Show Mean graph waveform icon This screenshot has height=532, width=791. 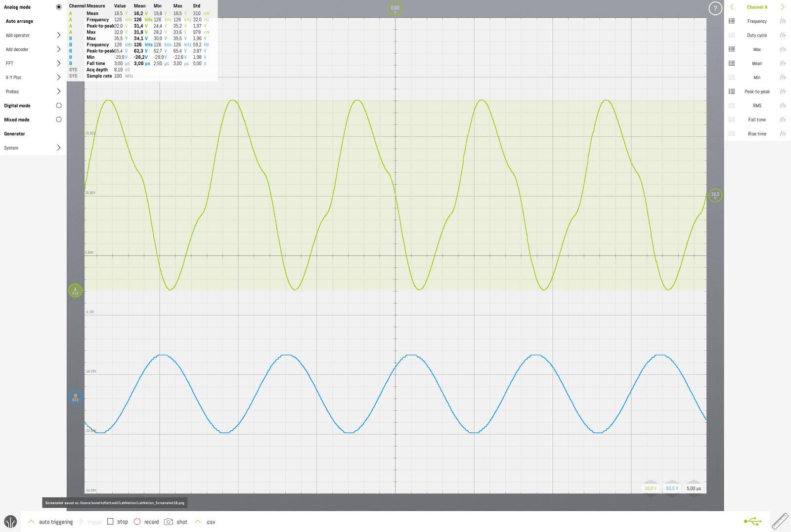[x=783, y=63]
